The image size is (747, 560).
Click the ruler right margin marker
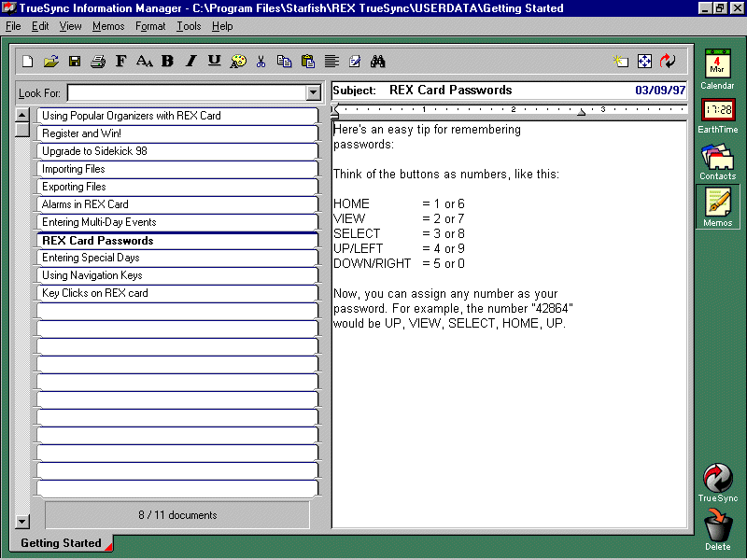tap(581, 112)
